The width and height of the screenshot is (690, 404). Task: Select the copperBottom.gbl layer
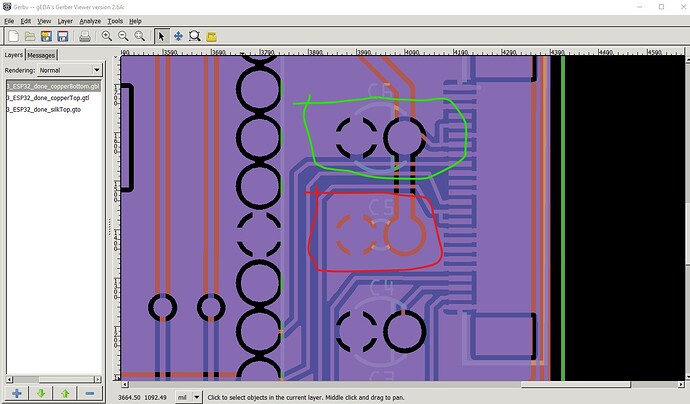(x=53, y=86)
